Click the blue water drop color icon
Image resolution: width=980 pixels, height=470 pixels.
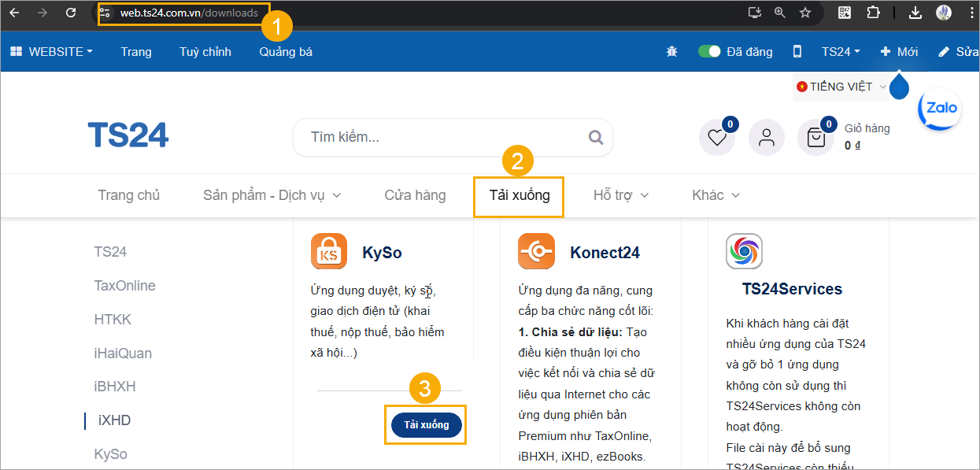900,86
